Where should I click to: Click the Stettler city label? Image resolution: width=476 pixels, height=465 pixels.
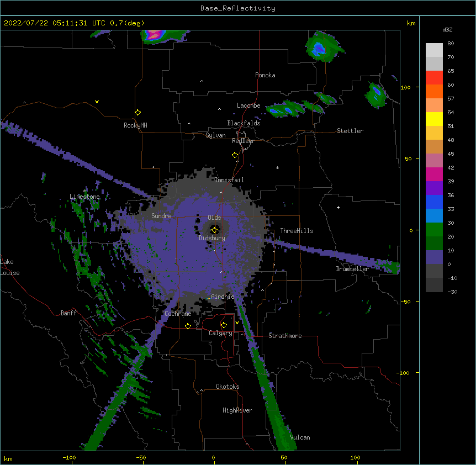(x=350, y=131)
